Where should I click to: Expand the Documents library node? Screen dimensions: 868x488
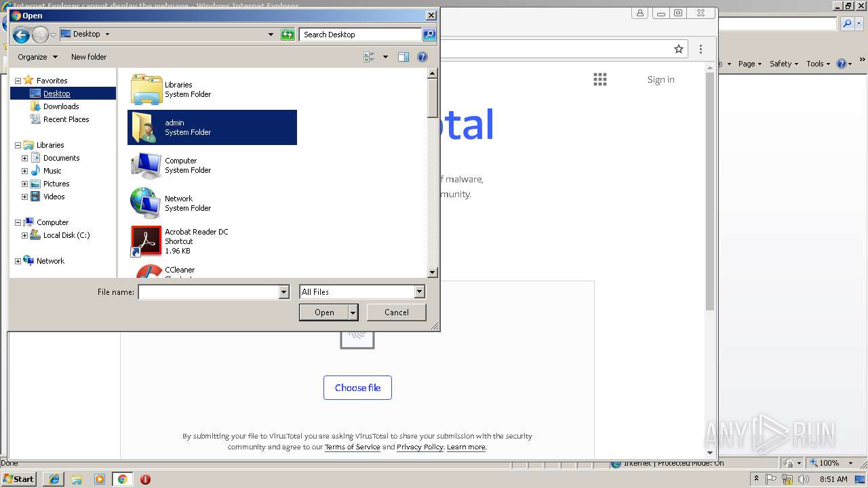point(24,158)
